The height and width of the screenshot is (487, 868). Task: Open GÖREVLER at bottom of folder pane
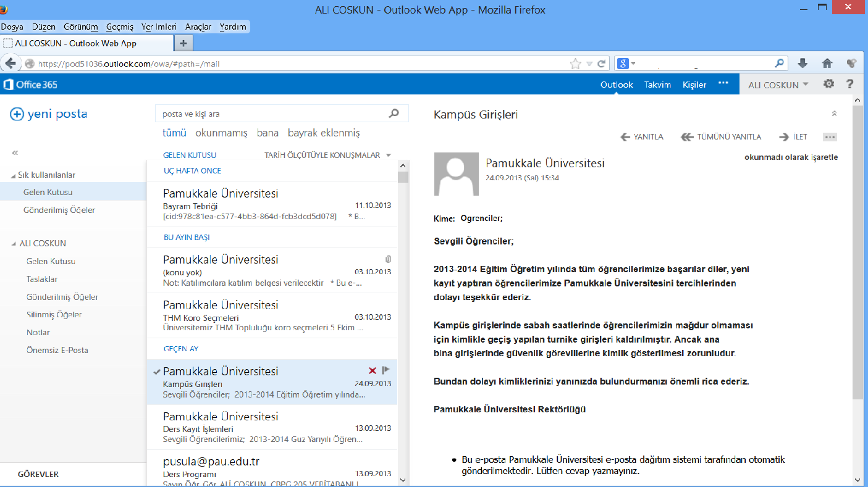pyautogui.click(x=38, y=474)
